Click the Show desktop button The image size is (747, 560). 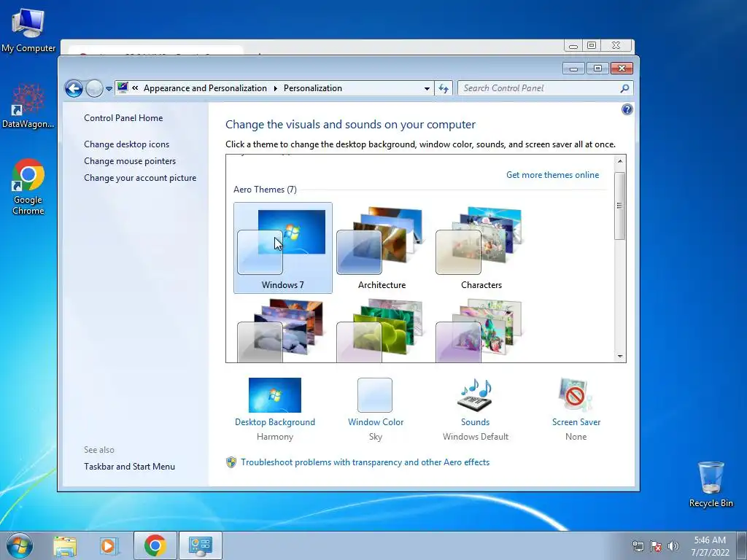click(x=742, y=545)
